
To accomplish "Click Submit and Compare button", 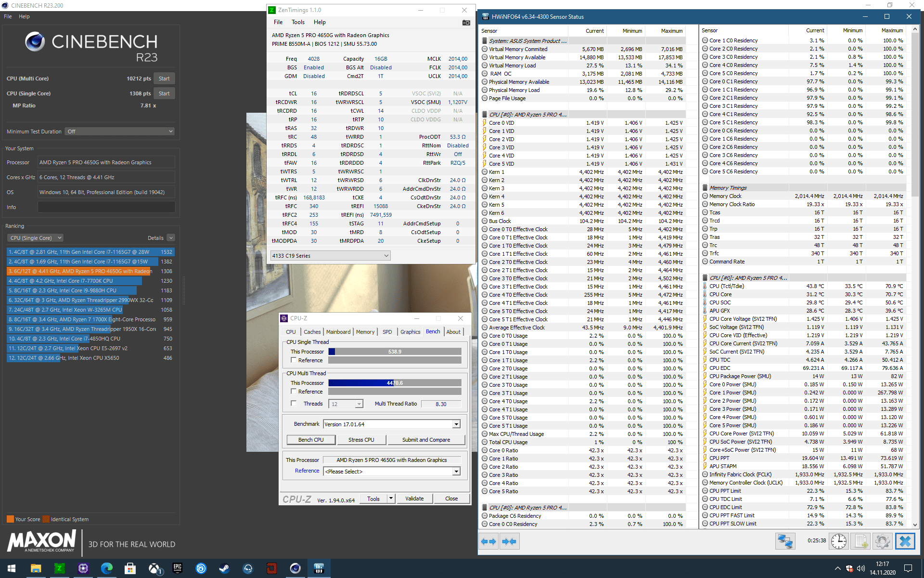I will click(x=426, y=440).
